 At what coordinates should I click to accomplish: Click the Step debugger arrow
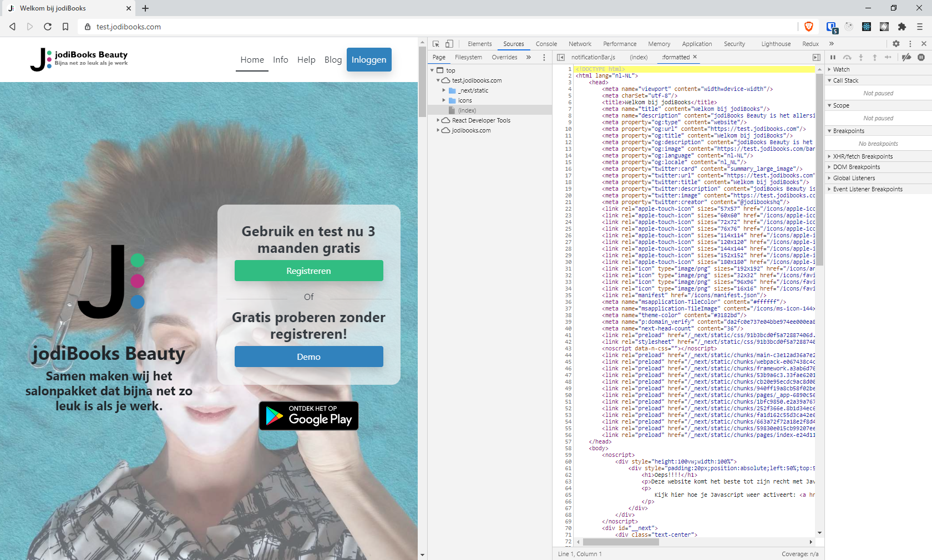click(888, 57)
